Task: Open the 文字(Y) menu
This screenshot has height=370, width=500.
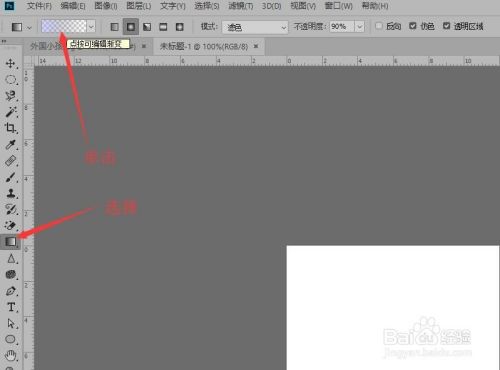Action: point(173,6)
